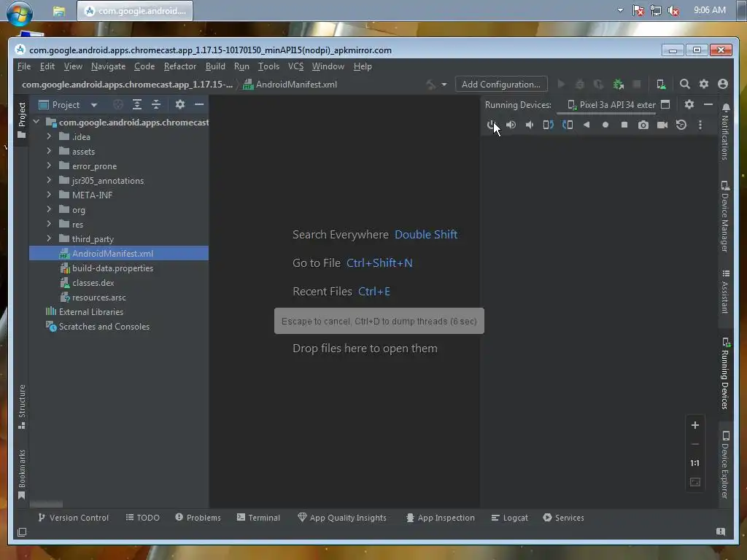The width and height of the screenshot is (747, 560).
Task: Rotate the emulator left
Action: (x=549, y=125)
